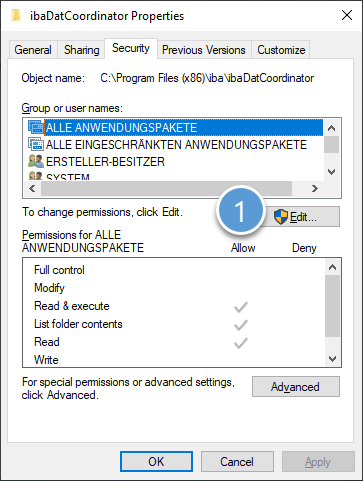The image size is (363, 481).
Task: Click the blue number 1 marker
Action: pyautogui.click(x=240, y=211)
